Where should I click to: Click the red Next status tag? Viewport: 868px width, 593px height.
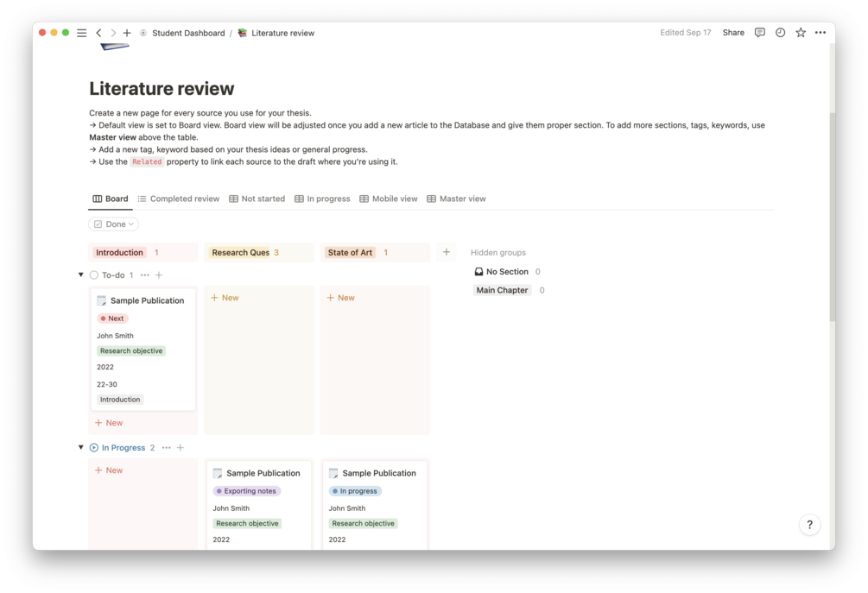coord(112,319)
